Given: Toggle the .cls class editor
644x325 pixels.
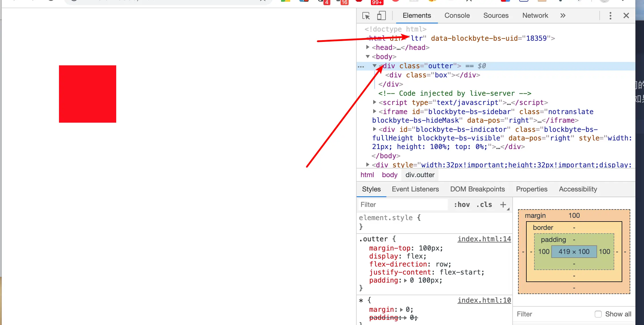Looking at the screenshot, I should (484, 205).
